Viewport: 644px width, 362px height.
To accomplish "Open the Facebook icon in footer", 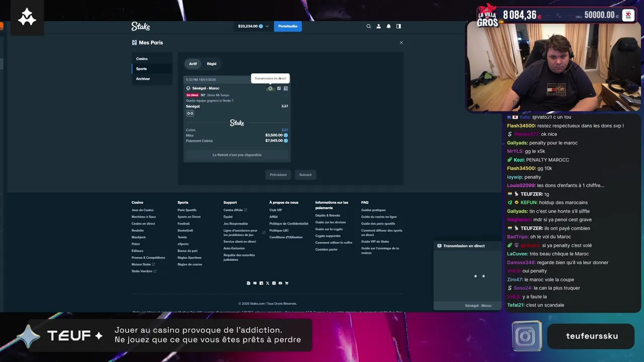I will pyautogui.click(x=261, y=283).
